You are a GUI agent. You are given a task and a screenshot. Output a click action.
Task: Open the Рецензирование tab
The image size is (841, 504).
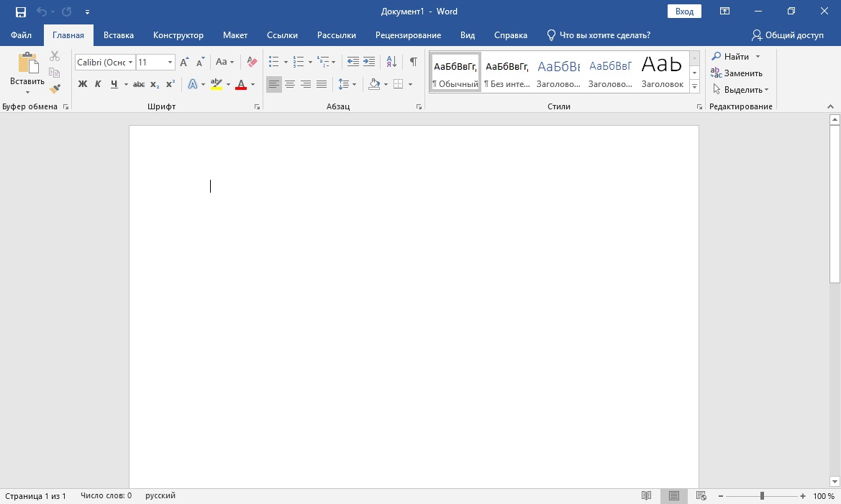408,35
